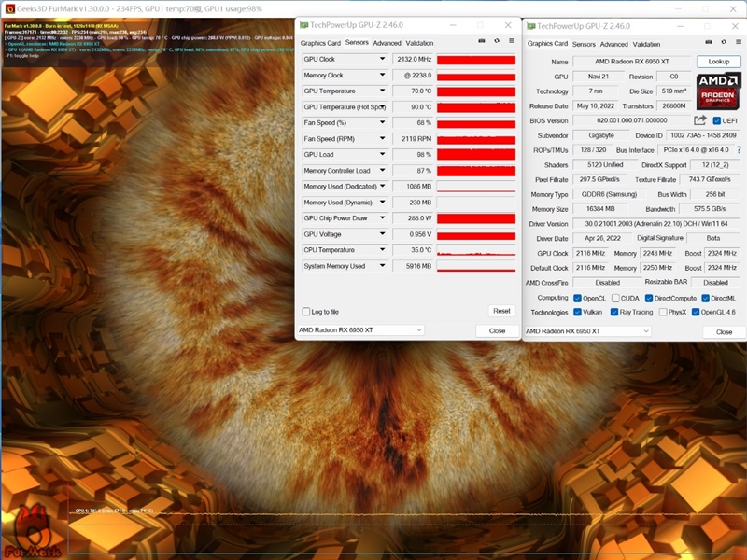Toggle the DirectML checkbox
Viewport: 747px width, 560px height.
coord(706,298)
